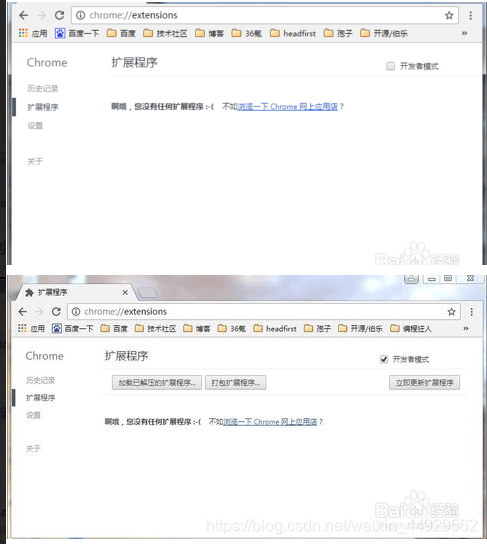Open 关于 in the lower window's sidebar
Image resolution: width=487 pixels, height=544 pixels.
[33, 449]
